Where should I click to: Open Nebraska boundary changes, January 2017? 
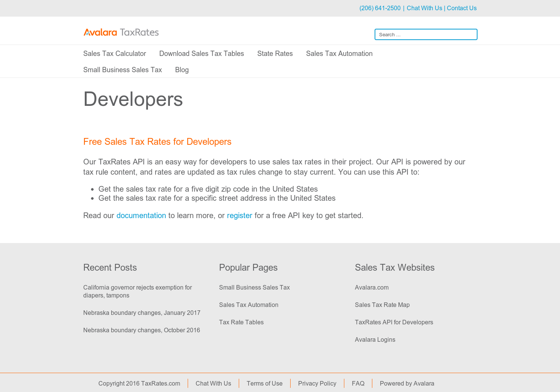tap(142, 313)
